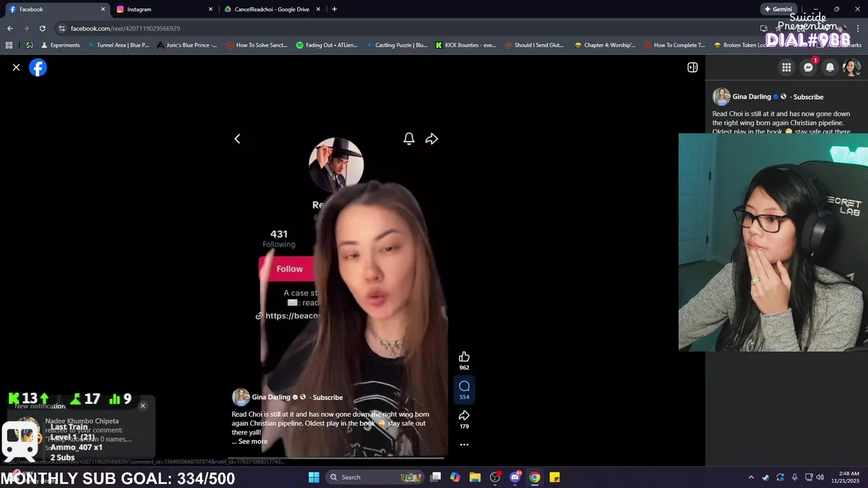Open the account profile picture menu
This screenshot has height=488, width=868.
click(852, 67)
